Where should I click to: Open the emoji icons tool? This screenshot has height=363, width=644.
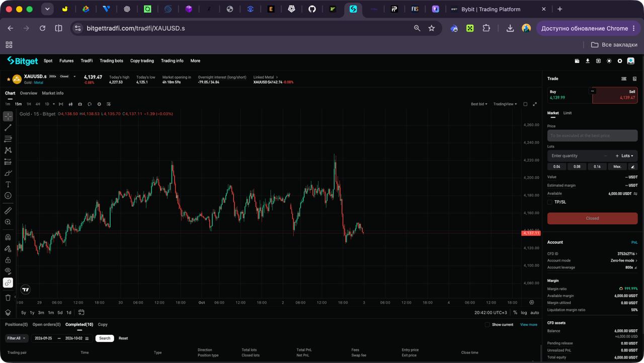point(8,196)
